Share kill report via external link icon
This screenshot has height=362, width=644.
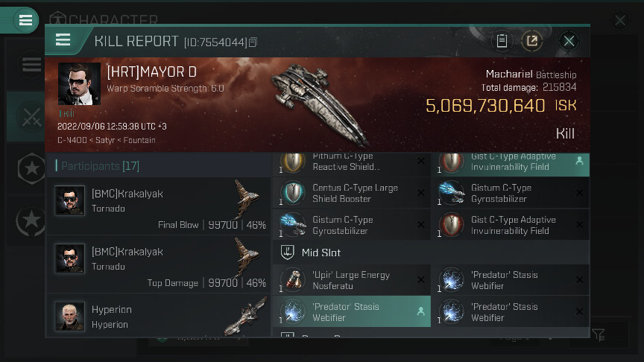click(x=532, y=41)
